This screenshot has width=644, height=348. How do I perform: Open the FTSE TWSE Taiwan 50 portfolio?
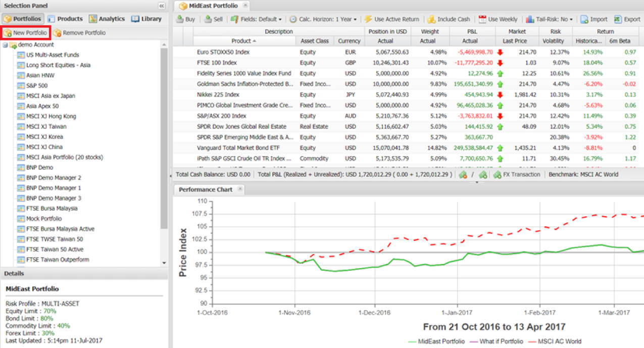55,239
